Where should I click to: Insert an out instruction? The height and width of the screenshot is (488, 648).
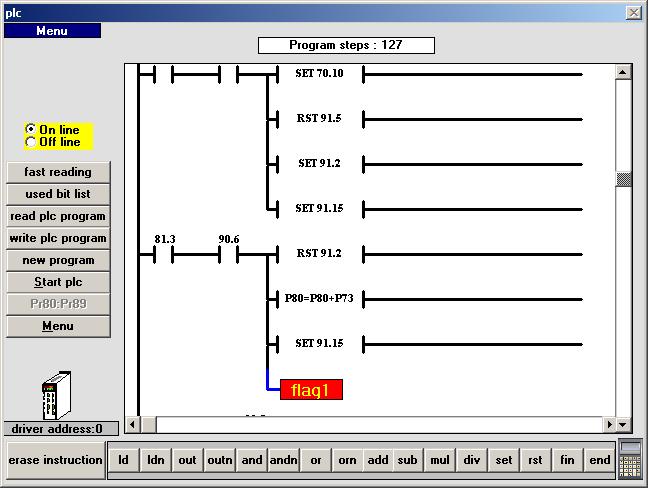[x=187, y=460]
